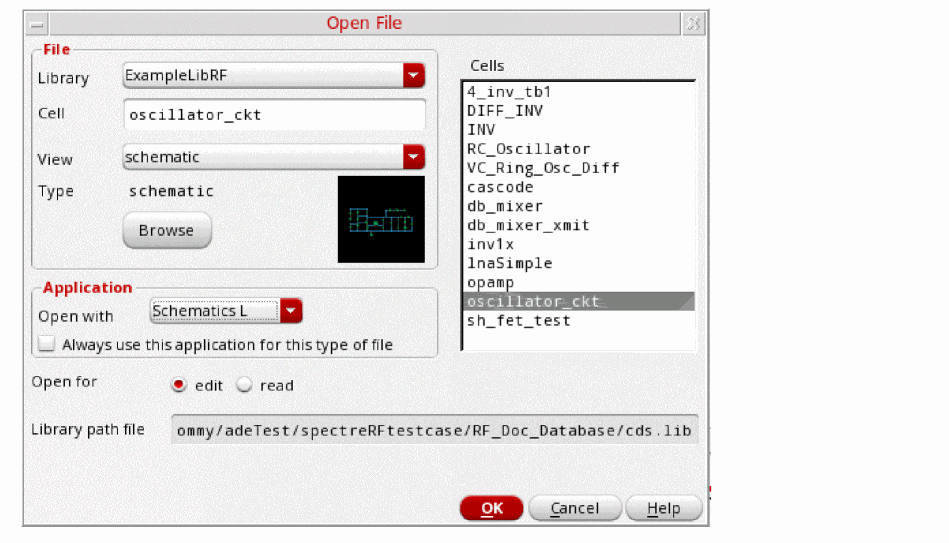The height and width of the screenshot is (543, 949).
Task: Expand the View dropdown
Action: point(414,157)
